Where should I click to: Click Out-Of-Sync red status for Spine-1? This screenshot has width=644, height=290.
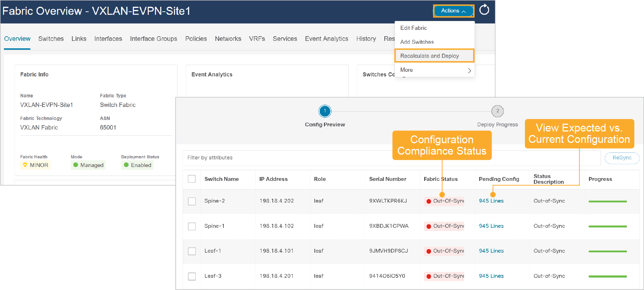coord(444,226)
